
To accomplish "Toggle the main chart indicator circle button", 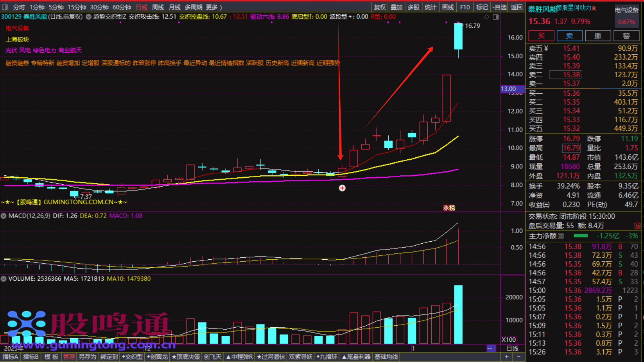I will click(89, 17).
